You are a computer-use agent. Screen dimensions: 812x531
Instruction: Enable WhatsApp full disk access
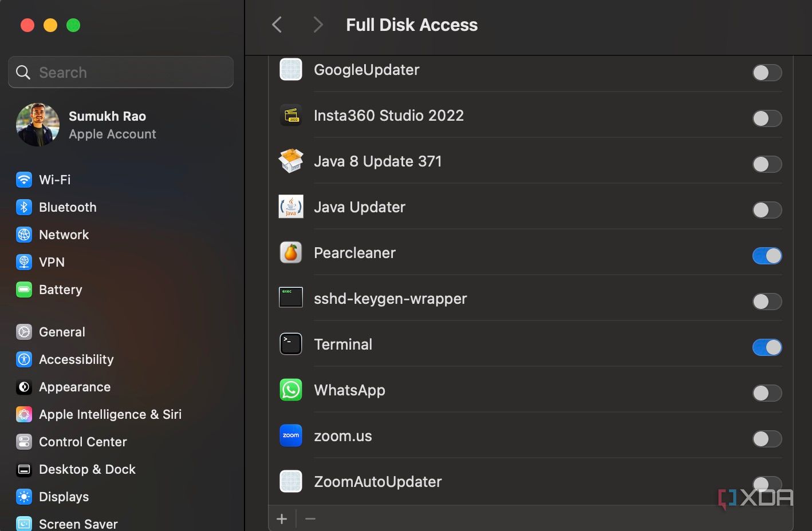click(767, 393)
